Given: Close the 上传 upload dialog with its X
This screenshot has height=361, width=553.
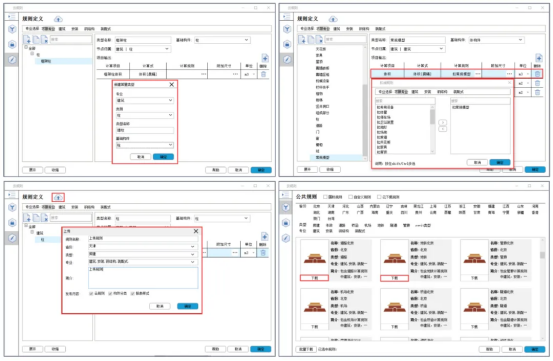Looking at the screenshot, I should pos(196,231).
